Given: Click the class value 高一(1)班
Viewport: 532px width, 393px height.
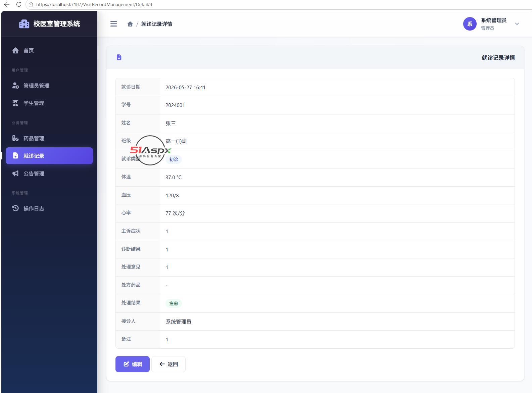Looking at the screenshot, I should point(176,141).
